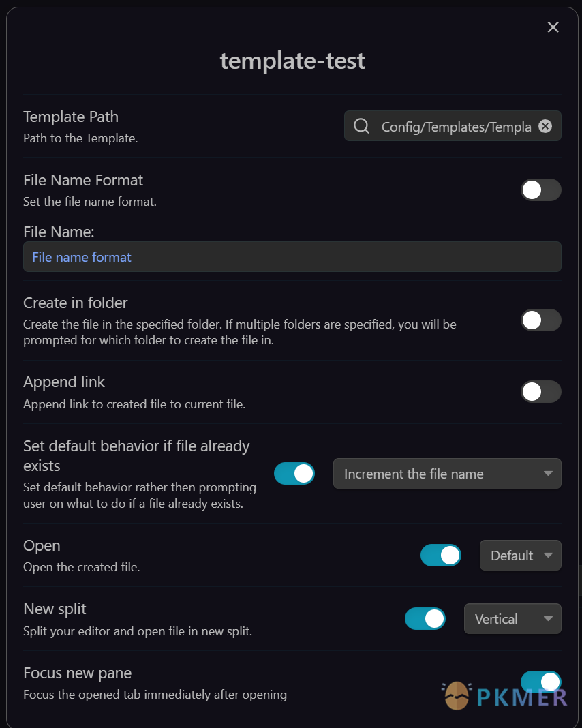Enable the File Name Format toggle
Viewport: 582px width, 728px height.
(541, 190)
